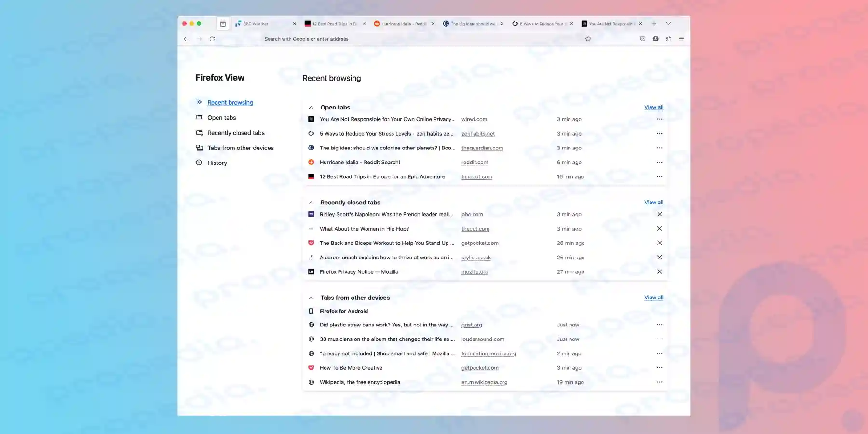Click the stylist.co.uk domain text
The image size is (868, 434).
tap(476, 258)
